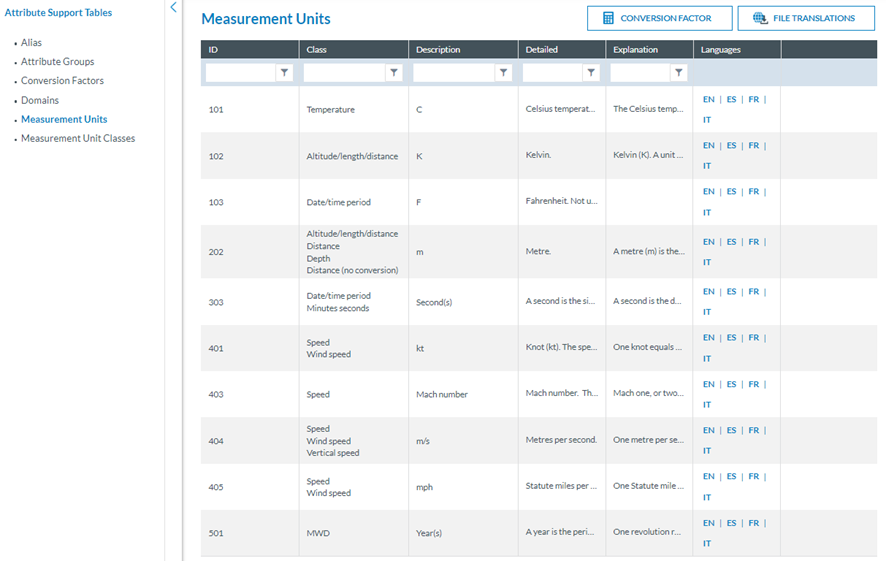This screenshot has width=886, height=561.
Task: Click the Conversion Factor button
Action: click(657, 18)
